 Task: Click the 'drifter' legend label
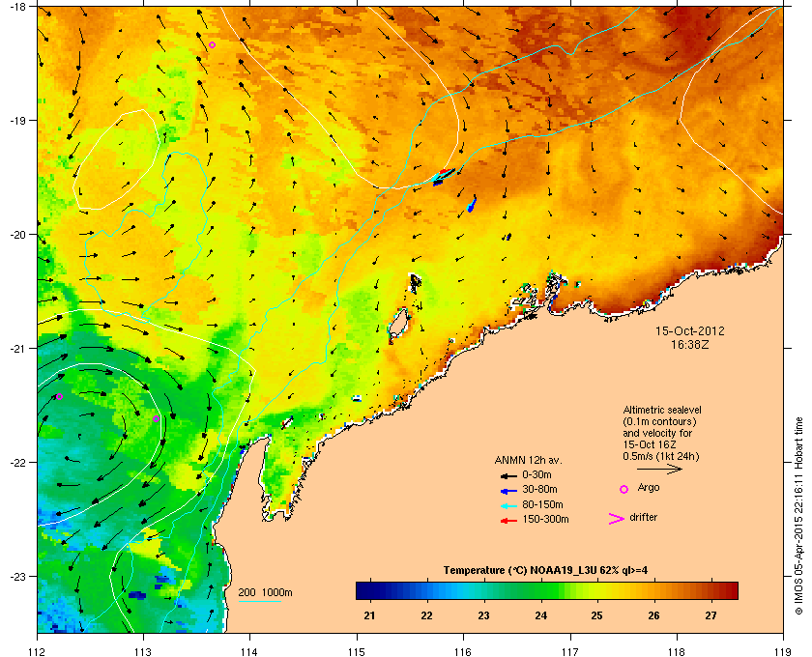[x=643, y=517]
